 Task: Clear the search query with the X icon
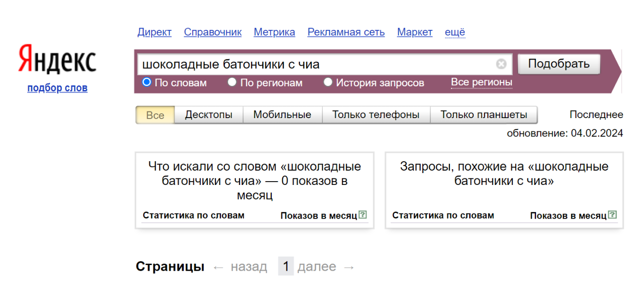tap(501, 64)
